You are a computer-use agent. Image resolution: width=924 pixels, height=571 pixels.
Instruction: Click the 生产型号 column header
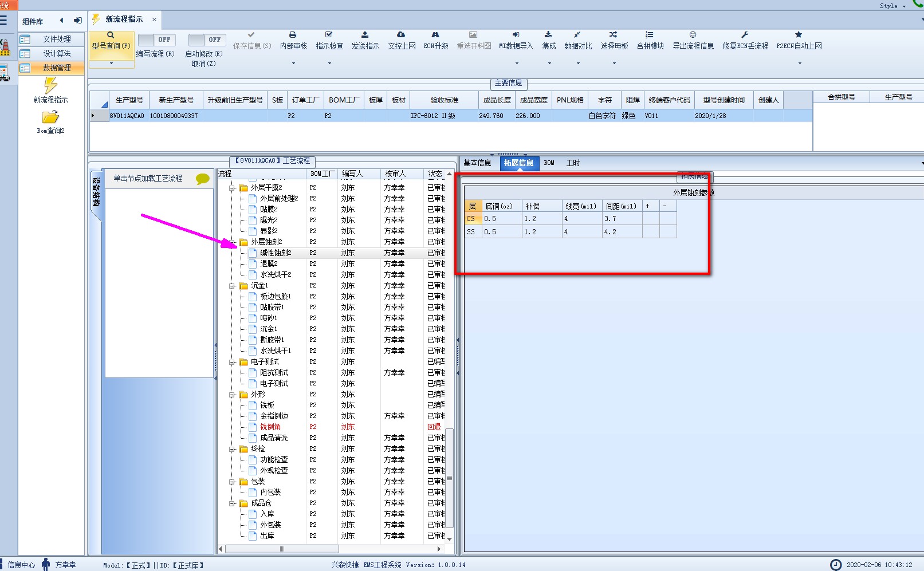click(x=129, y=100)
